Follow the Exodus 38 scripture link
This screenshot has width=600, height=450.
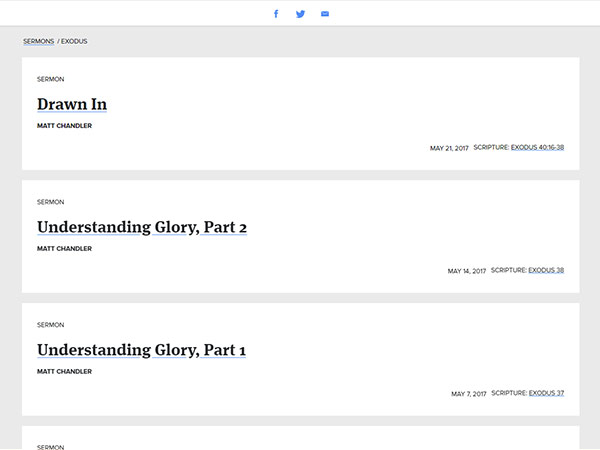(546, 270)
